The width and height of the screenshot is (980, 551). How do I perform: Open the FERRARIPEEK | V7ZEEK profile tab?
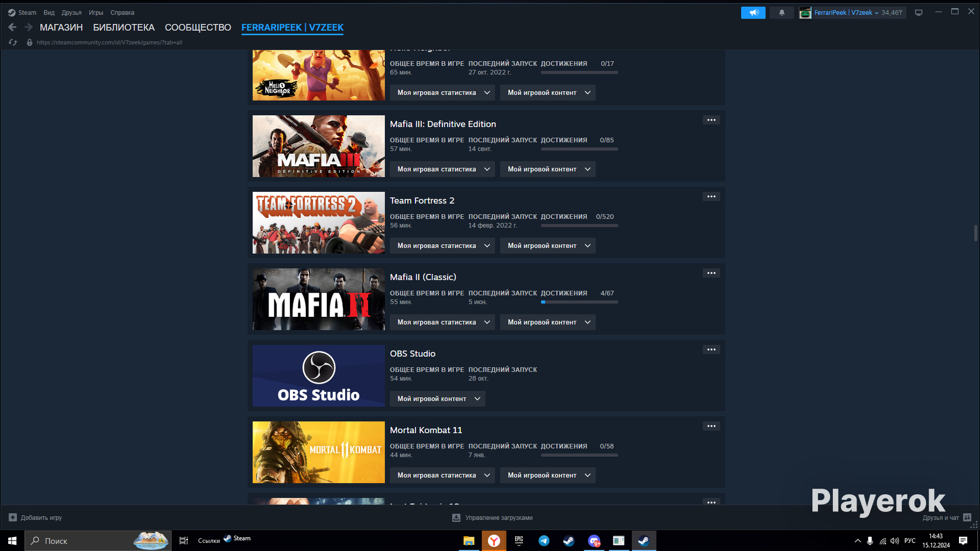point(292,28)
